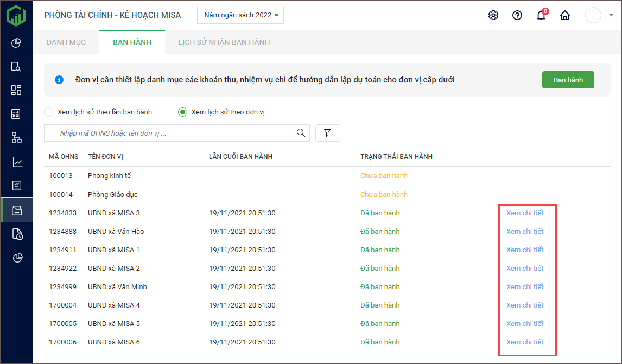Open Xem chi tiết for UBND xã MISA 6
622x364 pixels.
[x=525, y=342]
